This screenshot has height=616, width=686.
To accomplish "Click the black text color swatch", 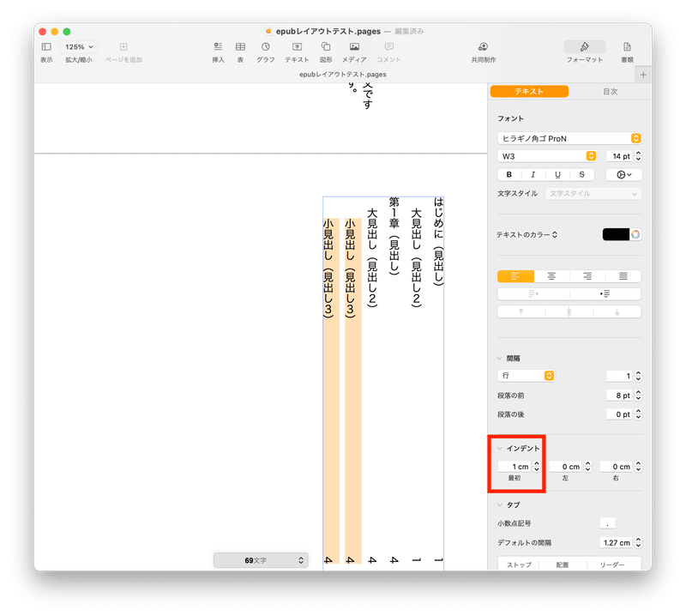I will [x=616, y=235].
